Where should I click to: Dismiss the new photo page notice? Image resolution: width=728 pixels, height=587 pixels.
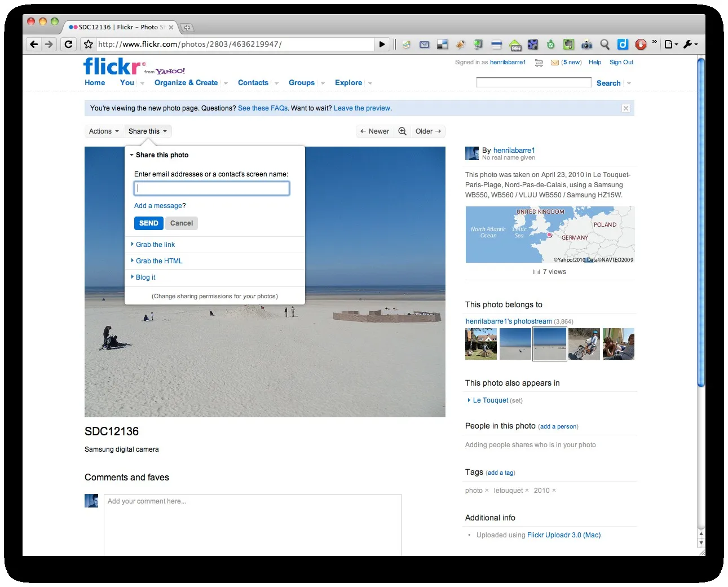(x=626, y=108)
